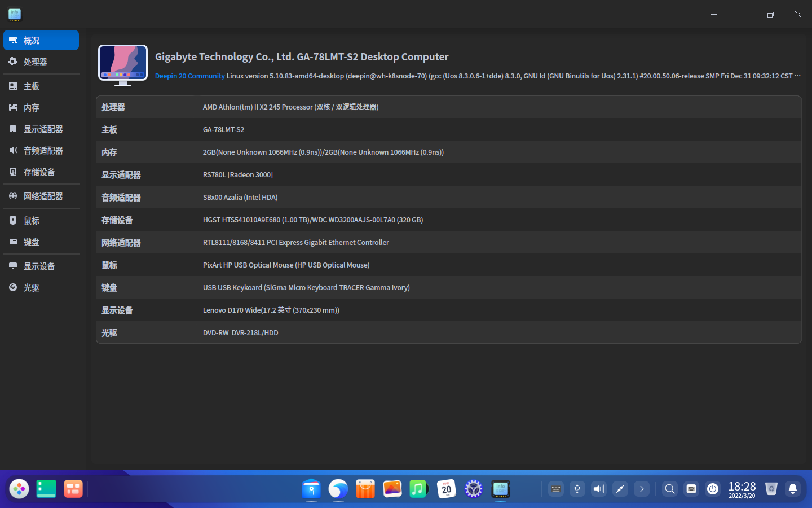Select the 主板 motherboard sidebar item

[31, 86]
